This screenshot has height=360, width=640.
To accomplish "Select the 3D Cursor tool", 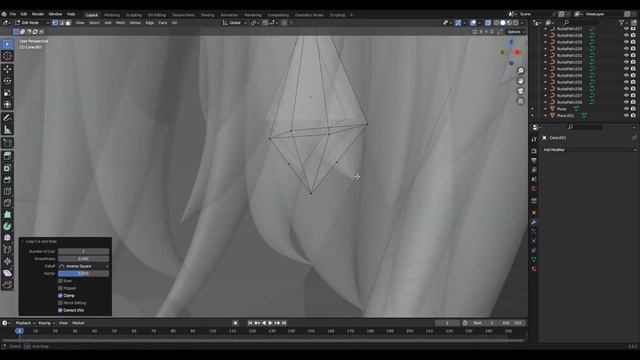I will tap(7, 56).
